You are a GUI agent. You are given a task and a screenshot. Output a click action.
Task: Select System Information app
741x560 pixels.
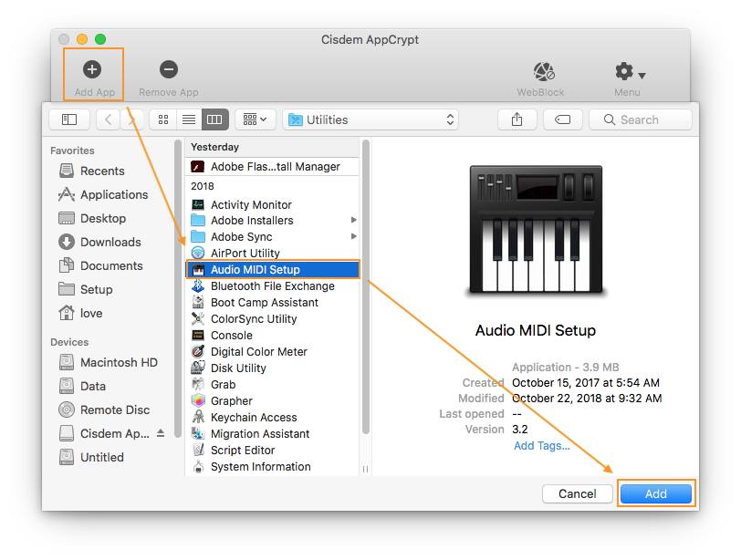click(272, 466)
